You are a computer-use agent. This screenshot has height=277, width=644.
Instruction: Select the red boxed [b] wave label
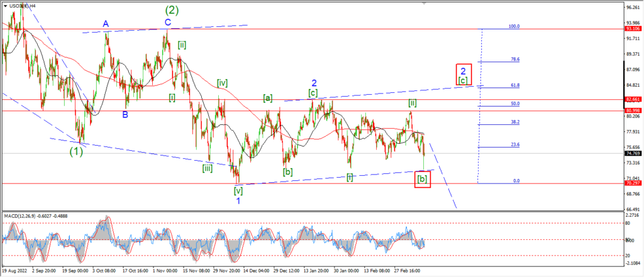[423, 180]
